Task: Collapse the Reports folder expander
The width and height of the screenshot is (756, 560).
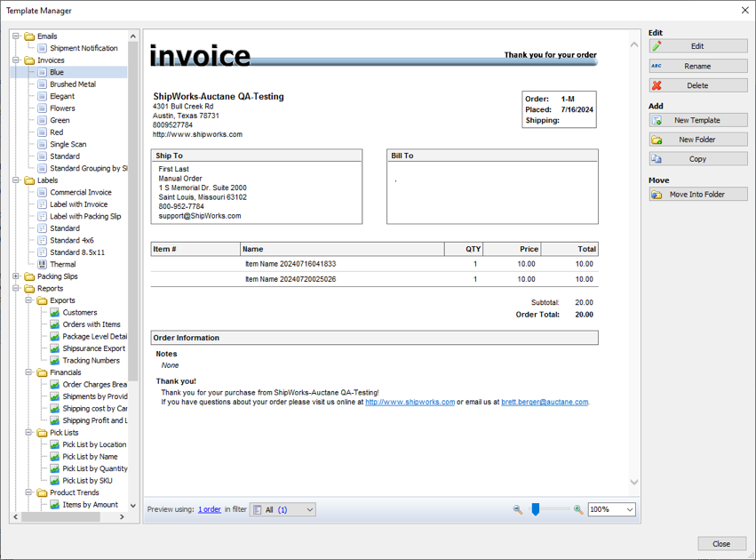Action: 16,288
